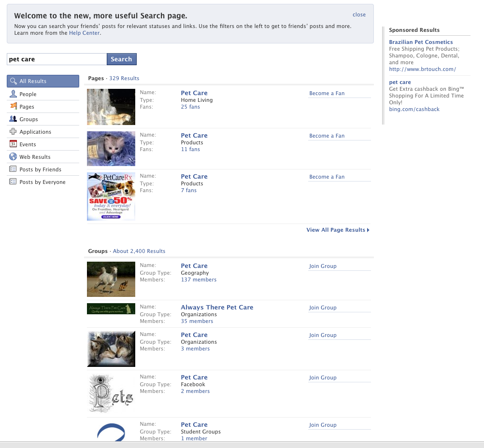
Task: Click the Applications icon in sidebar
Action: 13,131
